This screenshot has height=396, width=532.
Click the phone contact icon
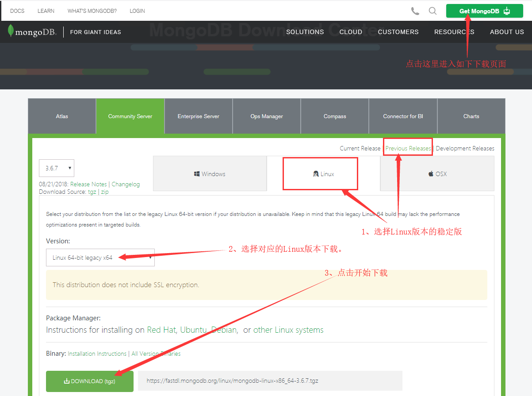click(415, 11)
